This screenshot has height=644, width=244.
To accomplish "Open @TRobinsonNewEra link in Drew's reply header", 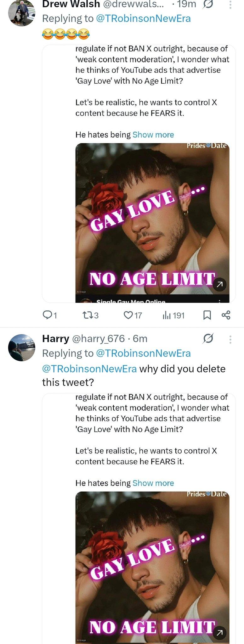I will tap(143, 18).
